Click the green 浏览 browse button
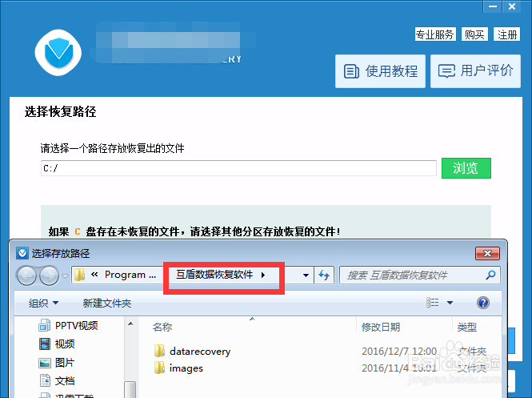This screenshot has width=532, height=398. 466,167
